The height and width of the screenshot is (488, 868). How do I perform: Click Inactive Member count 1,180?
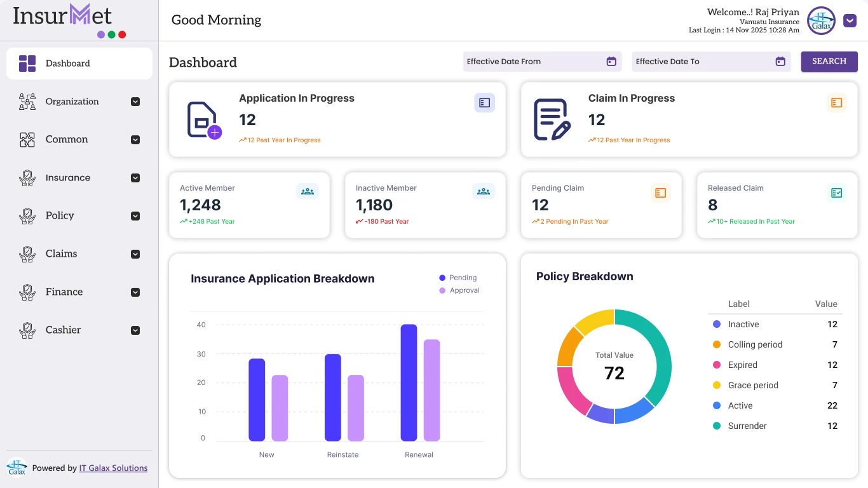click(x=374, y=205)
